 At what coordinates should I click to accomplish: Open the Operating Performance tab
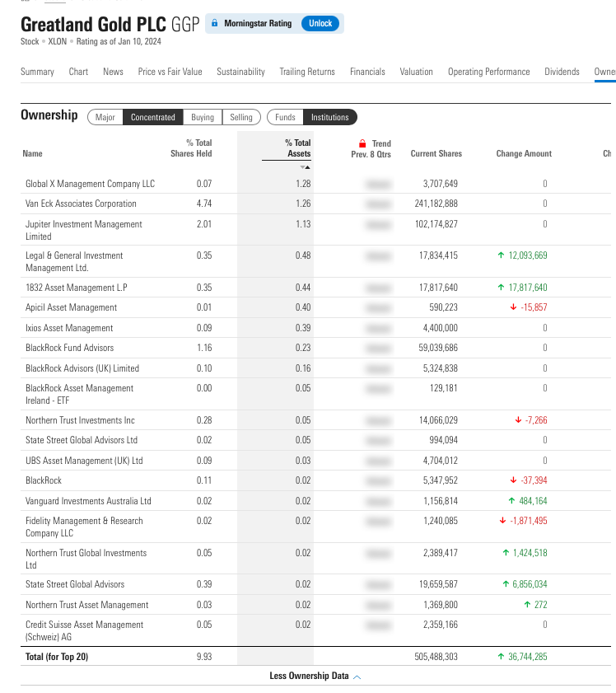[489, 72]
